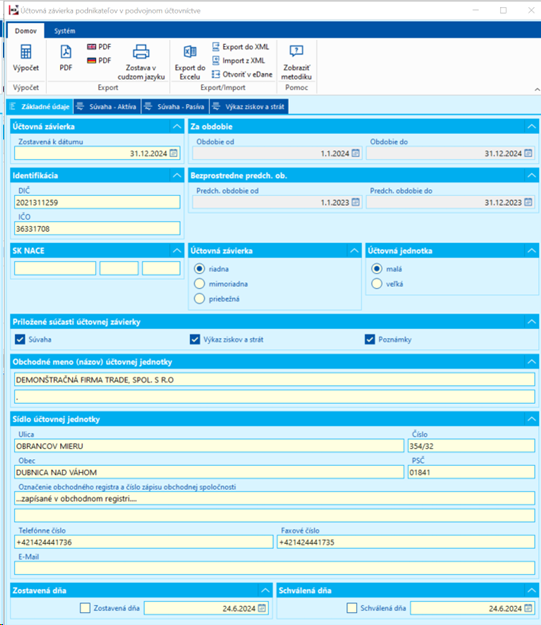Click the Číslo house number field
541x625 pixels.
coord(471,446)
